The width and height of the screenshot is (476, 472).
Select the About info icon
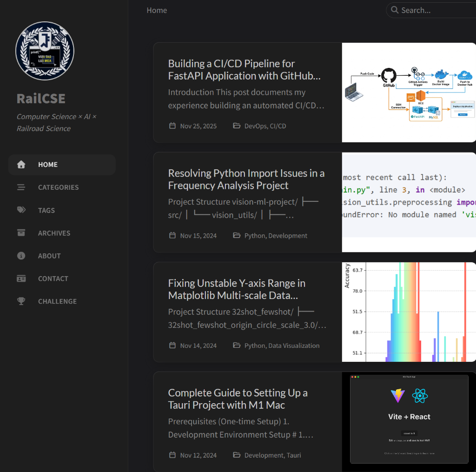tap(21, 255)
